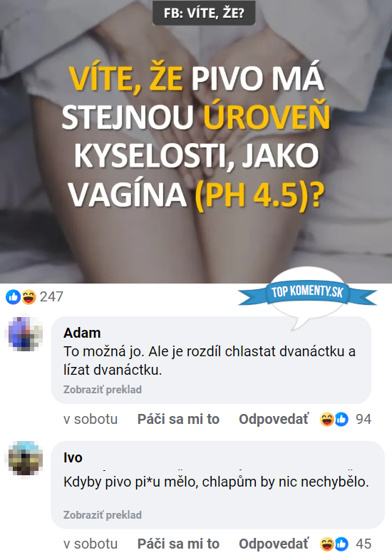Click Adam's commenter name
This screenshot has width=392, height=560.
(82, 333)
